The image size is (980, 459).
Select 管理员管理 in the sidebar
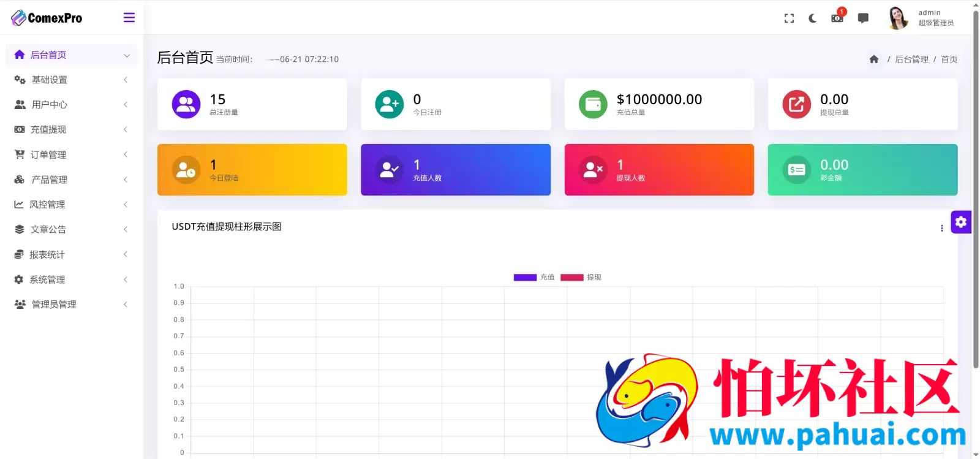[72, 305]
